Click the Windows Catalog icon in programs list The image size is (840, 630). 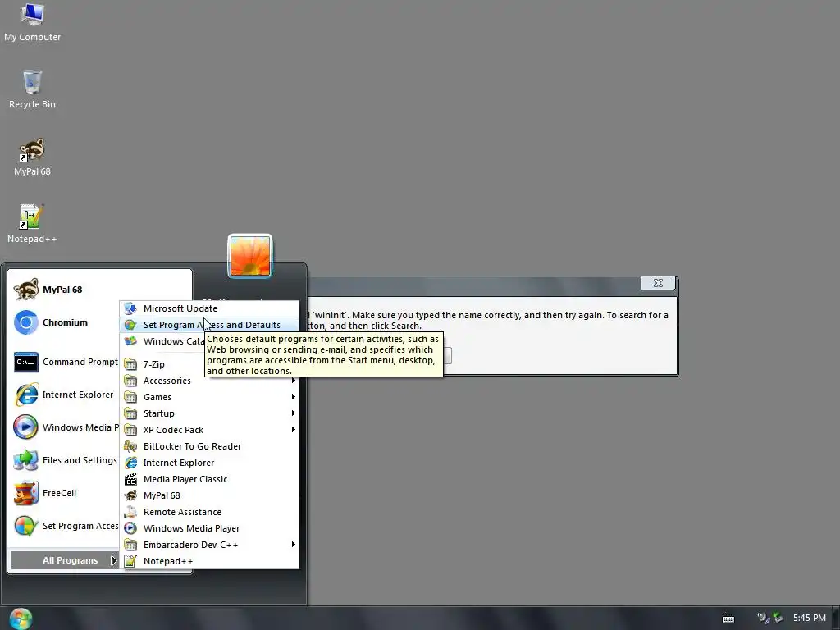coord(130,341)
